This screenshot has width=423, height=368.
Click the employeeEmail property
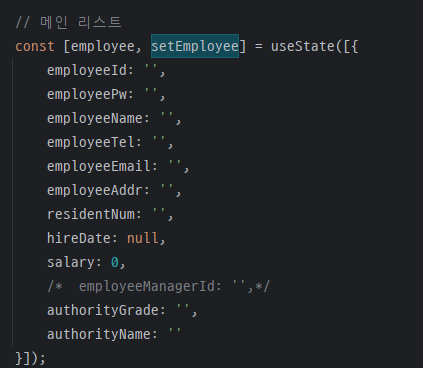[x=99, y=167]
